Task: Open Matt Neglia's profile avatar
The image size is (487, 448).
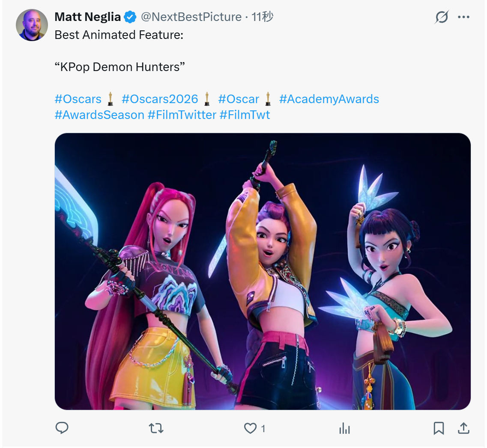Action: coord(32,25)
